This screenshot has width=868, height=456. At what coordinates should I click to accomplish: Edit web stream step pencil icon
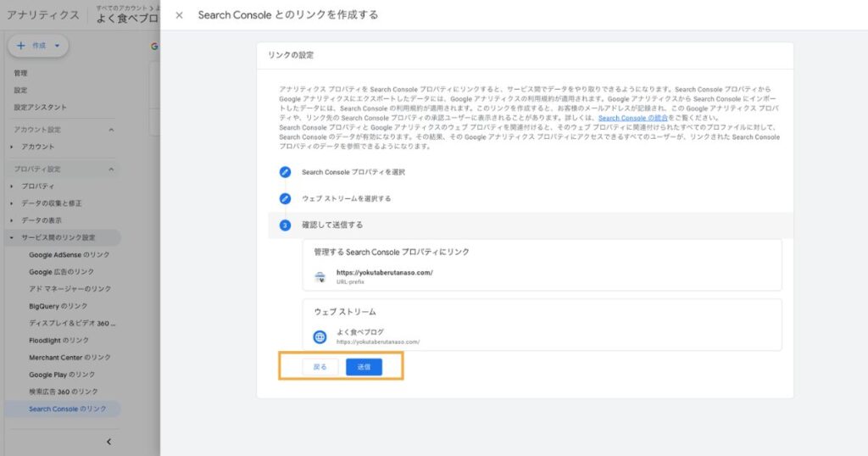point(285,198)
